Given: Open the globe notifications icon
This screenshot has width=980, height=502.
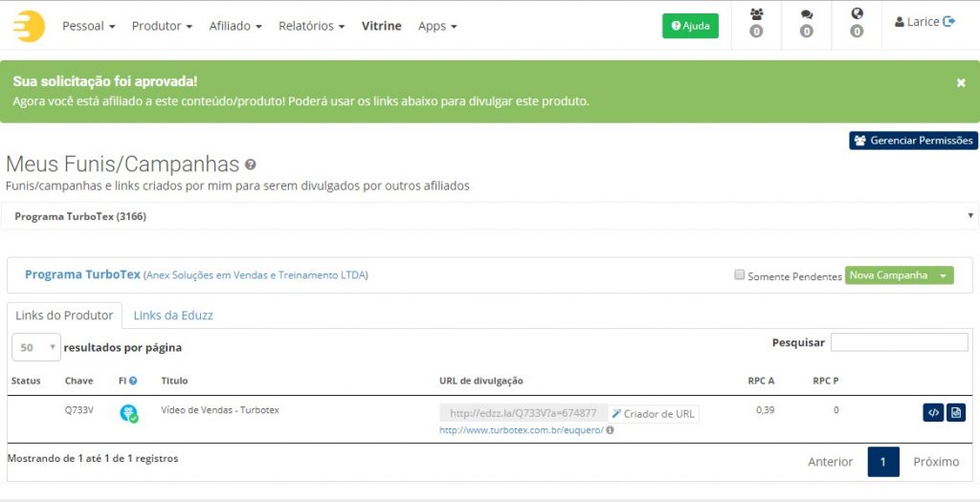Looking at the screenshot, I should tap(857, 13).
